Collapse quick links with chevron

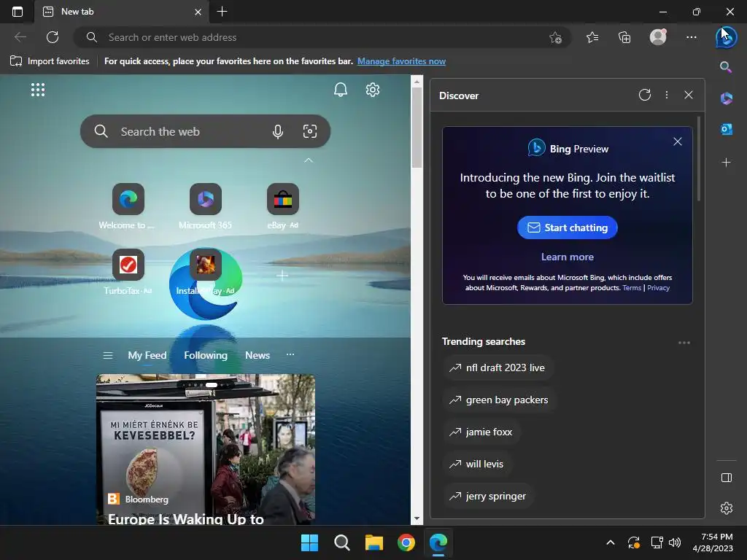click(309, 160)
